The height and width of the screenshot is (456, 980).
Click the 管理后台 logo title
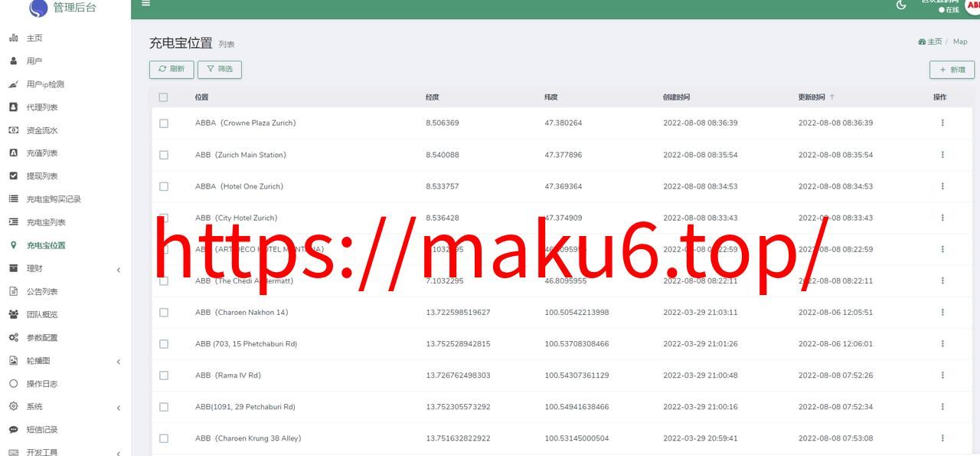(75, 8)
